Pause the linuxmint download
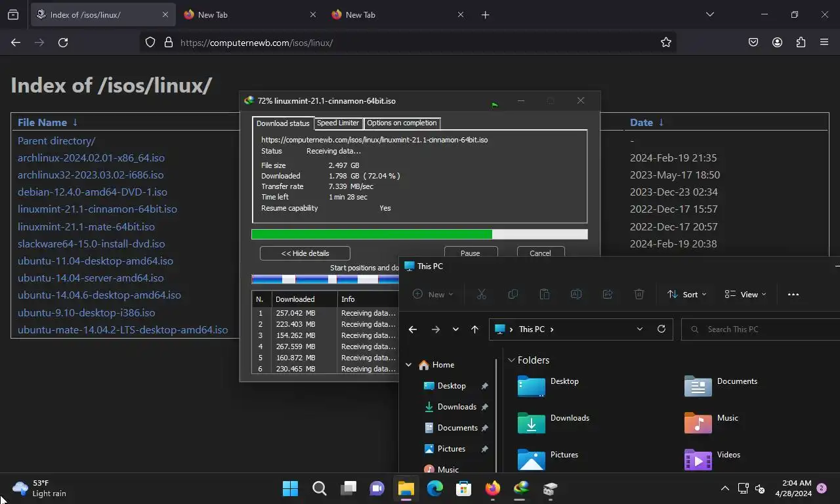 coord(471,253)
